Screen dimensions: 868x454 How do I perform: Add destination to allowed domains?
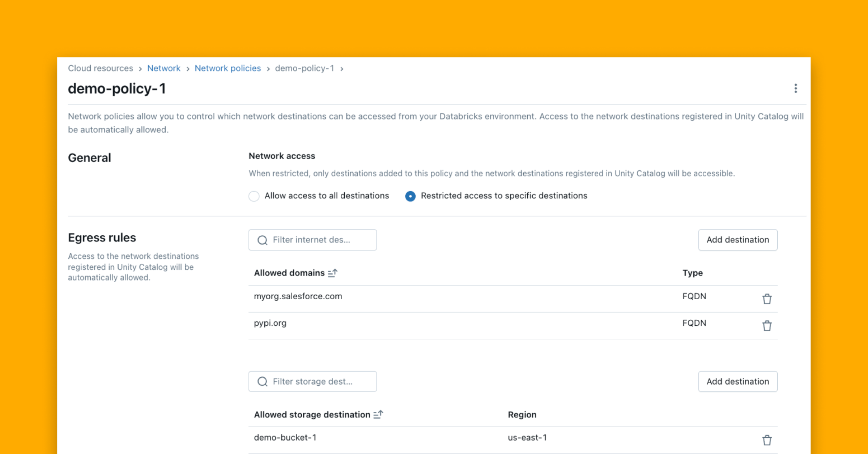coord(737,240)
